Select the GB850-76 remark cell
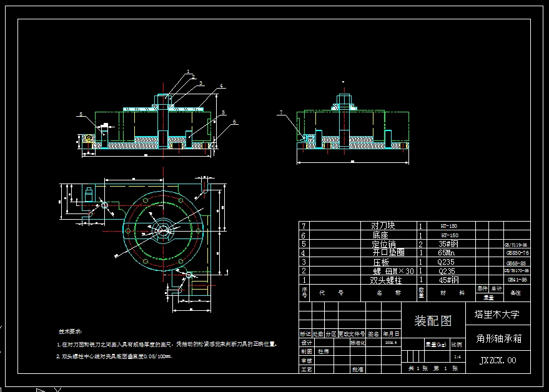The image size is (549, 392). tap(518, 253)
